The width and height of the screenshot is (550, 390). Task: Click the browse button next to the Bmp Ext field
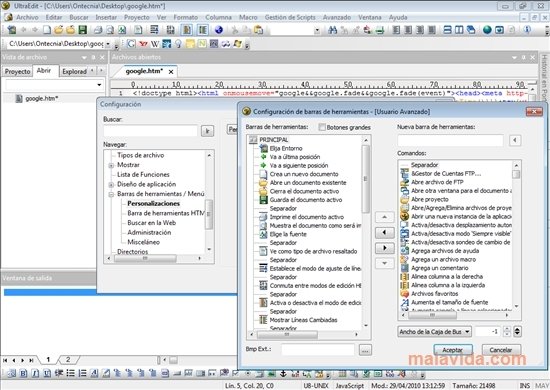365,350
